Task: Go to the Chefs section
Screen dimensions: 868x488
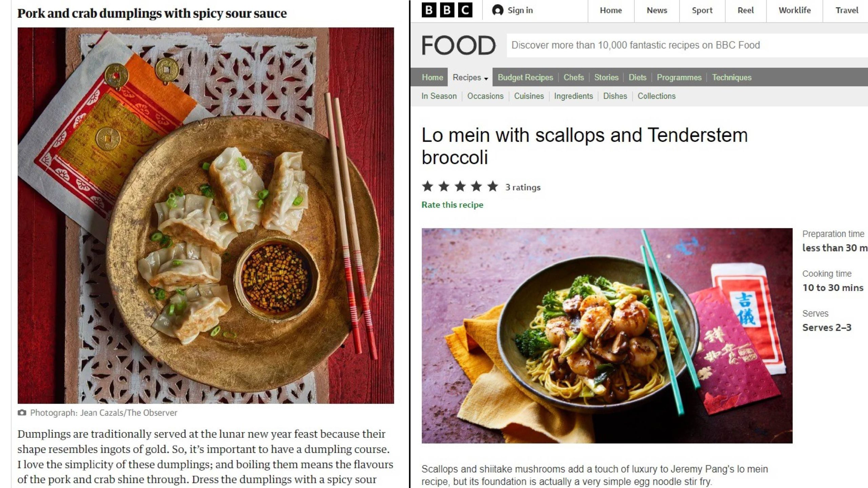Action: pos(574,77)
